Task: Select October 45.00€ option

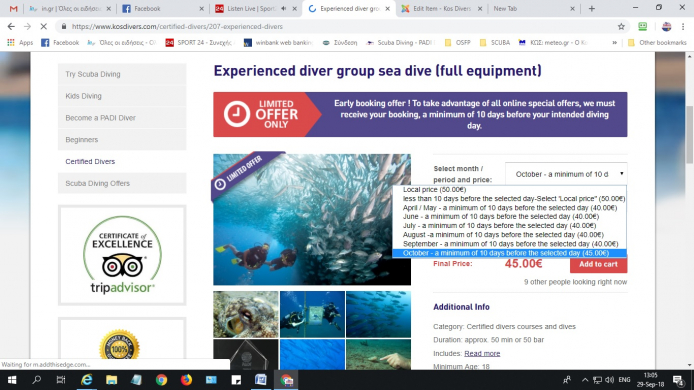Action: pyautogui.click(x=509, y=253)
